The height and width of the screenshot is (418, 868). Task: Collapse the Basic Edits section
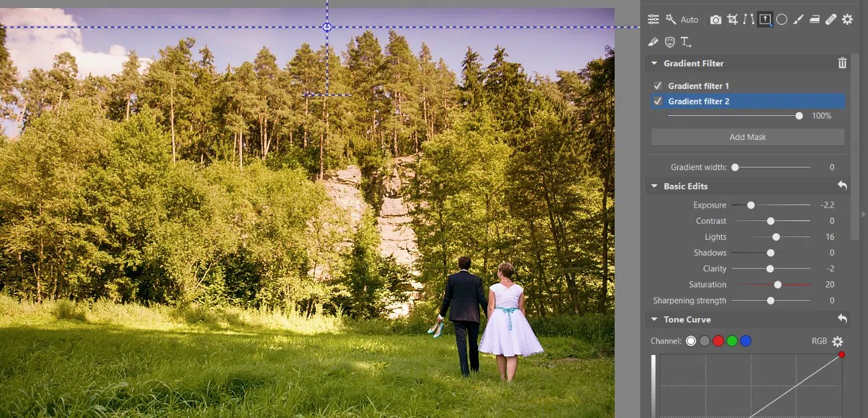(x=655, y=186)
